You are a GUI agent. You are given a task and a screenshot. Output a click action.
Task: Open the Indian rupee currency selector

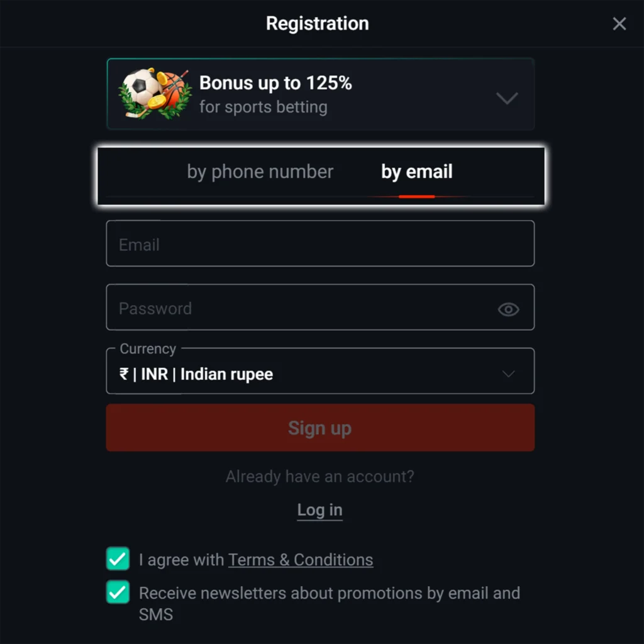302,374
